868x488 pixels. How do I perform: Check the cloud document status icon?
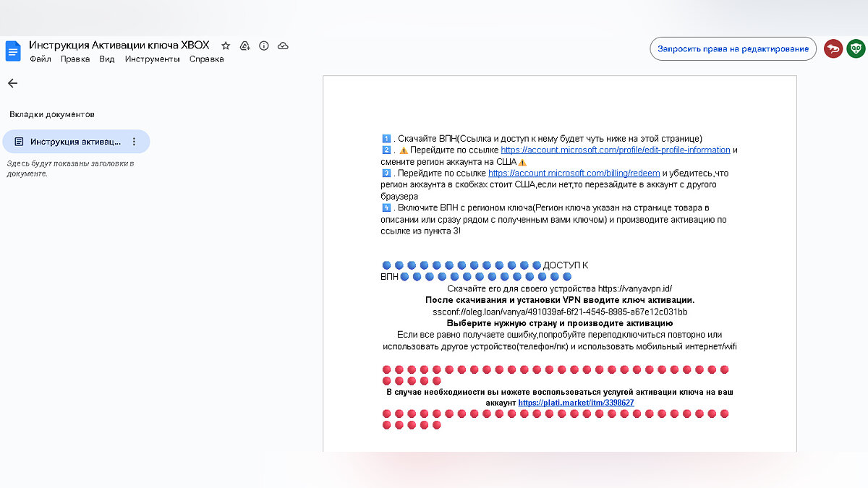tap(283, 46)
